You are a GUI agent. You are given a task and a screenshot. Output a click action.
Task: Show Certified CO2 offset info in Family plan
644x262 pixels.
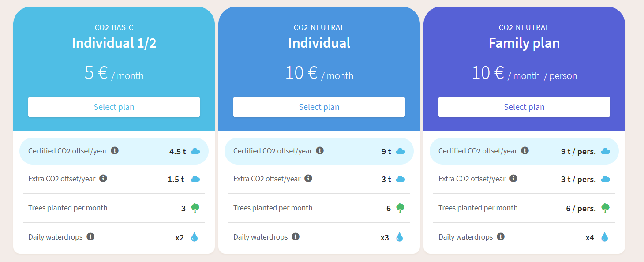(x=525, y=151)
